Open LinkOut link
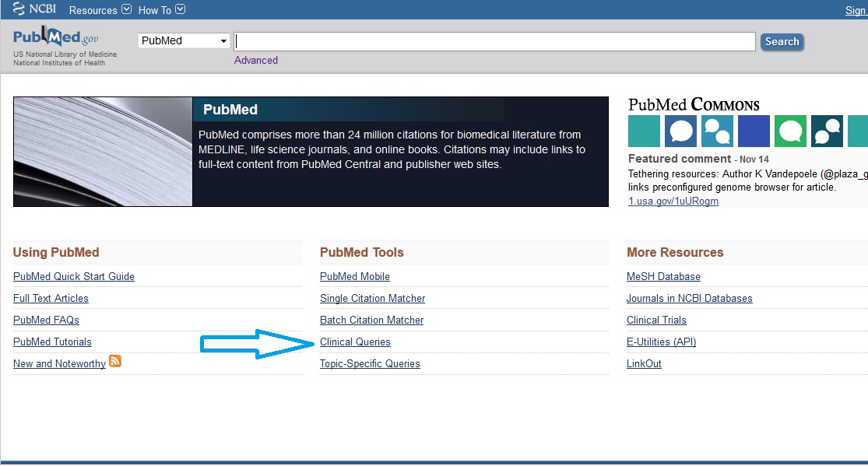 click(x=644, y=363)
